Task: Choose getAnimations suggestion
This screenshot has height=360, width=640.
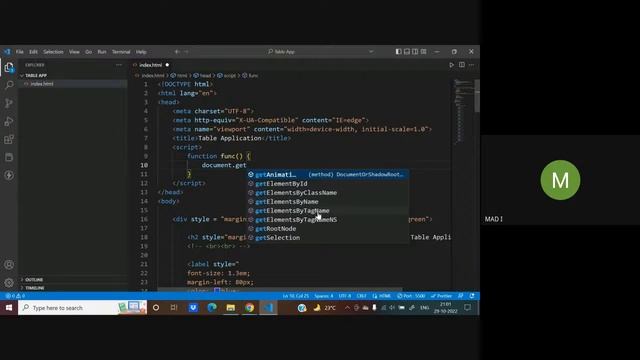Action: coord(328,174)
